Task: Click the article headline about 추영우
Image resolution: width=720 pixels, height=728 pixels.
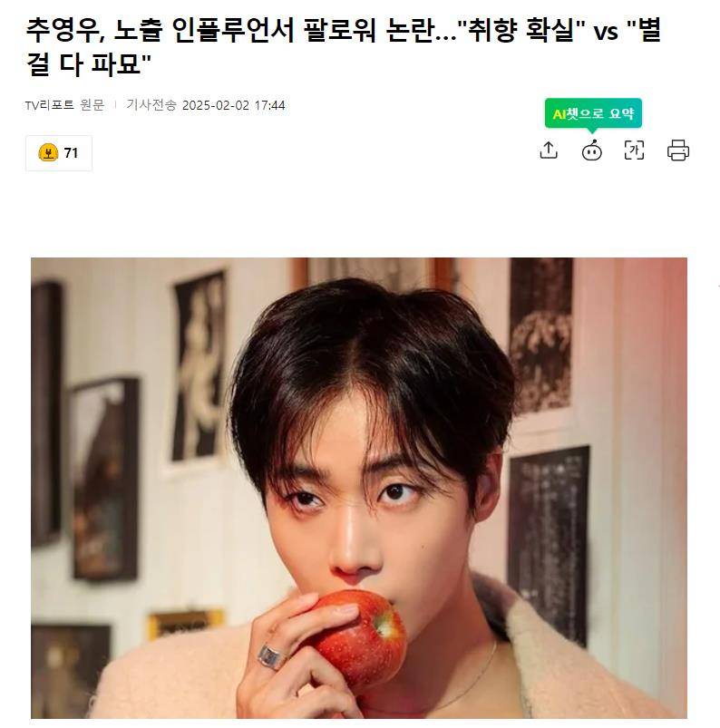Action: click(x=343, y=46)
